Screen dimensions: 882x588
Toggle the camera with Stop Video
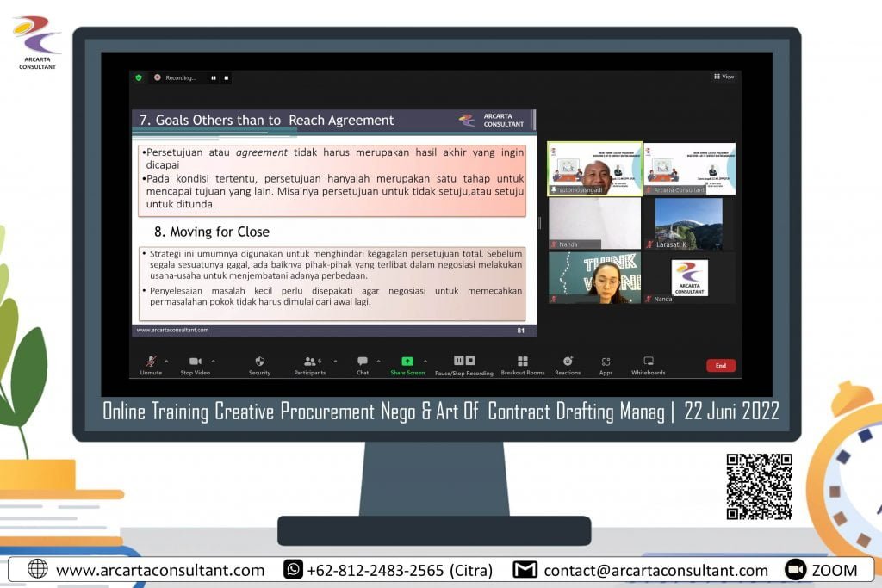pyautogui.click(x=195, y=362)
